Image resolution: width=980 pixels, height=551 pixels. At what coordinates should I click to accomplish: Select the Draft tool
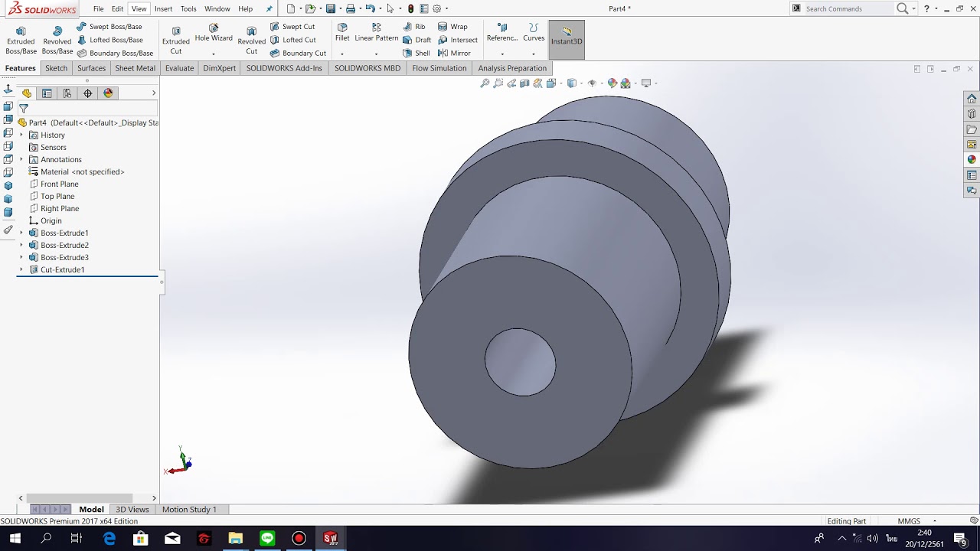coord(416,40)
